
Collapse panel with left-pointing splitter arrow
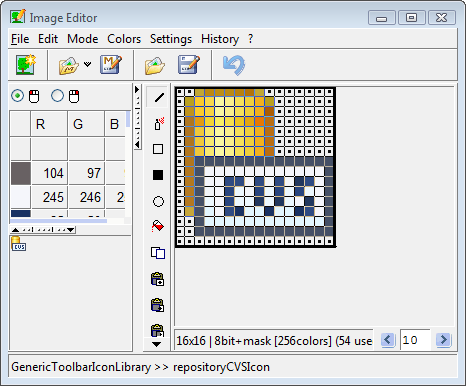(137, 144)
